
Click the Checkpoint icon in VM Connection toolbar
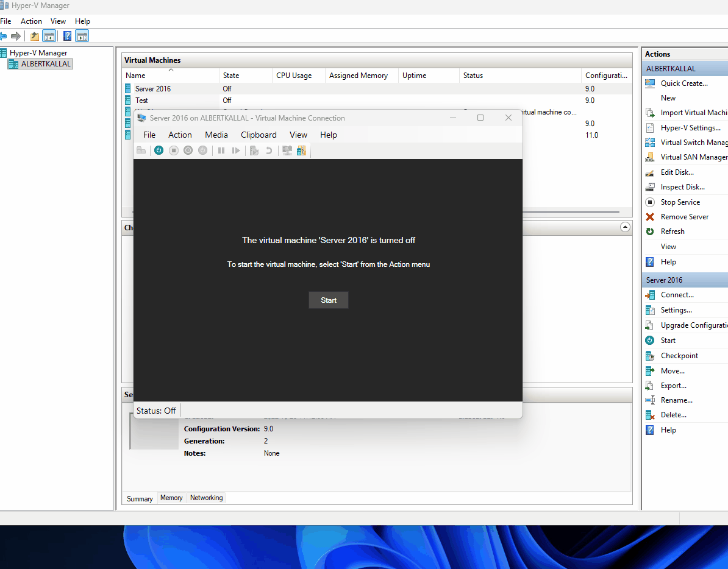click(x=255, y=150)
